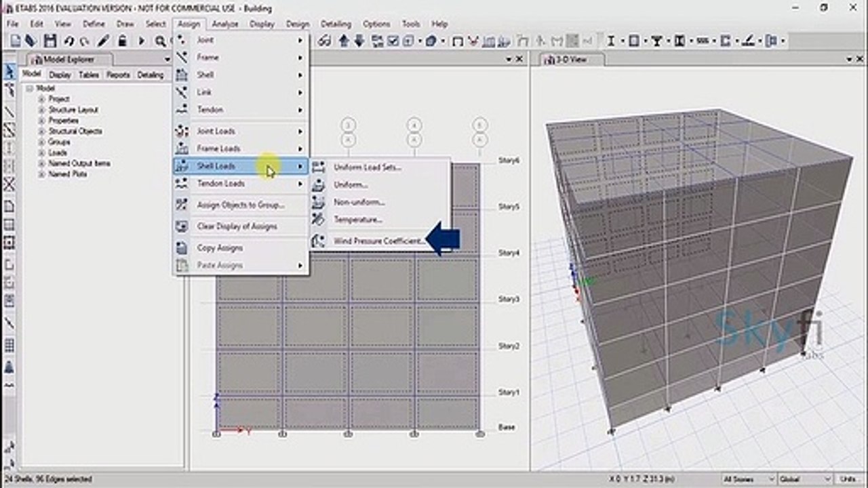This screenshot has height=488, width=868.
Task: Click the Story3 level label
Action: (x=509, y=299)
